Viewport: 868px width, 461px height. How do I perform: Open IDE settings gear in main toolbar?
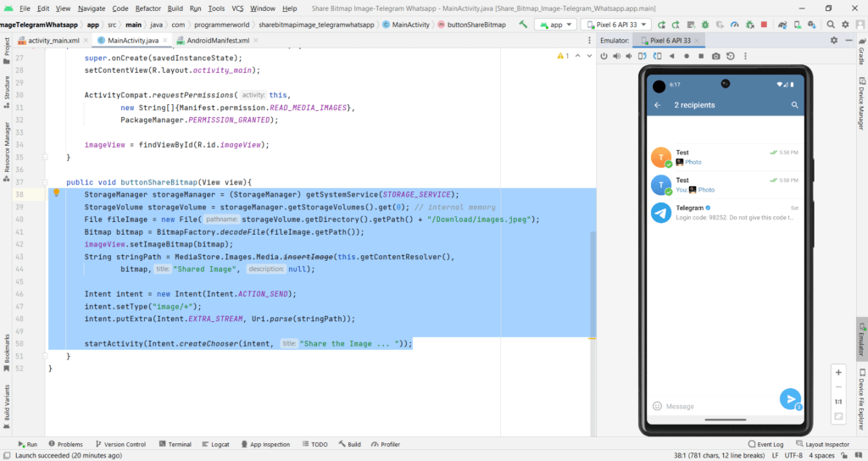(x=845, y=25)
